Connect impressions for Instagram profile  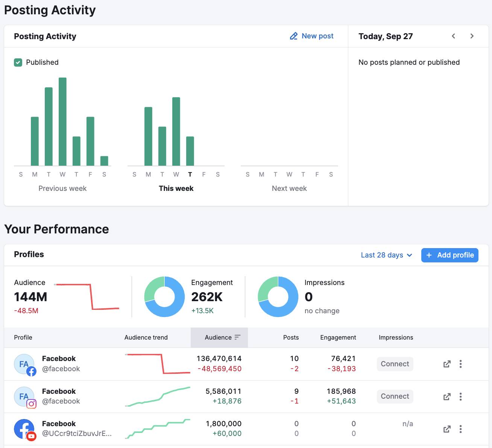click(395, 396)
